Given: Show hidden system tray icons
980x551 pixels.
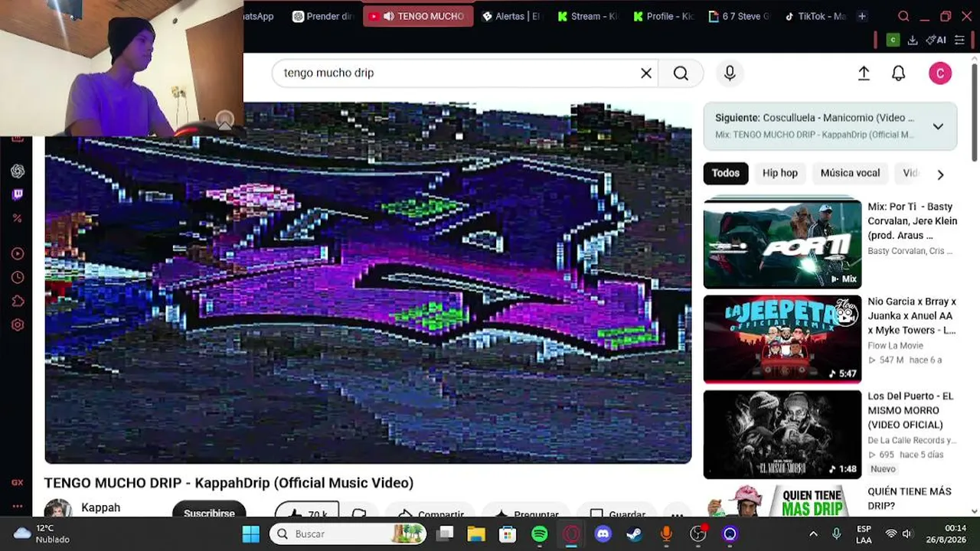Looking at the screenshot, I should click(x=813, y=533).
